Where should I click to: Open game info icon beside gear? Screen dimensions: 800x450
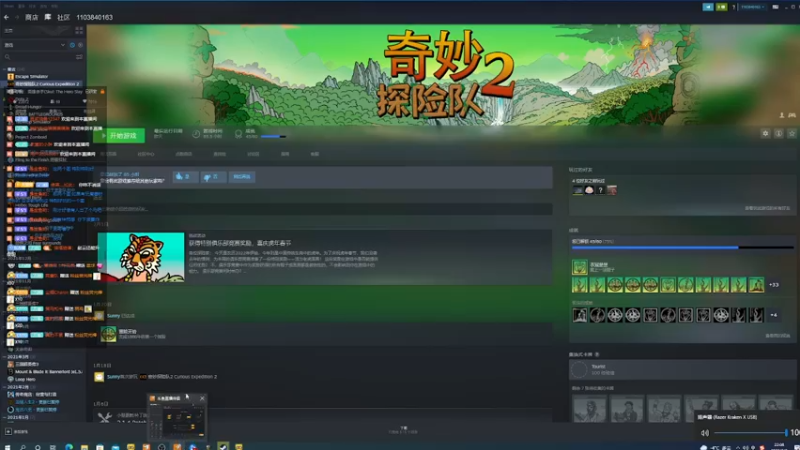tap(779, 133)
